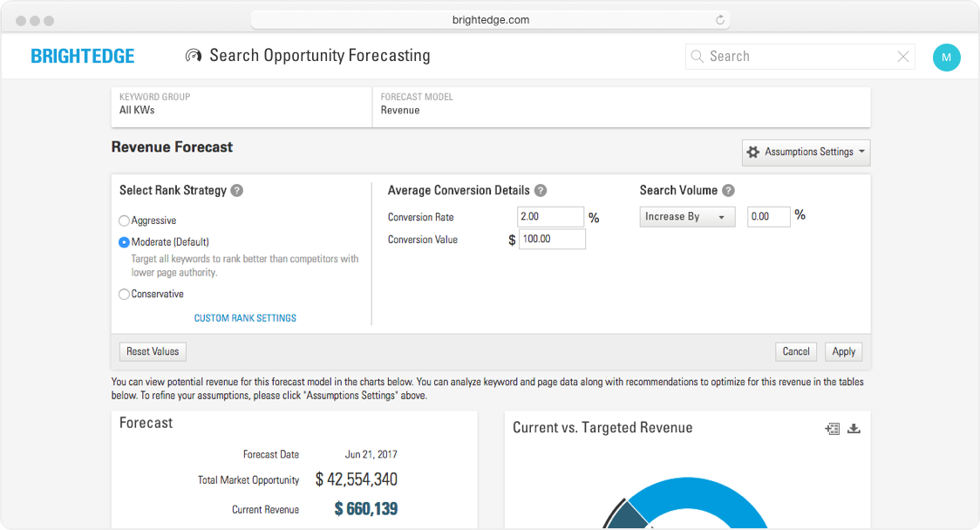
Task: Click the Search Volume help icon
Action: pyautogui.click(x=728, y=191)
